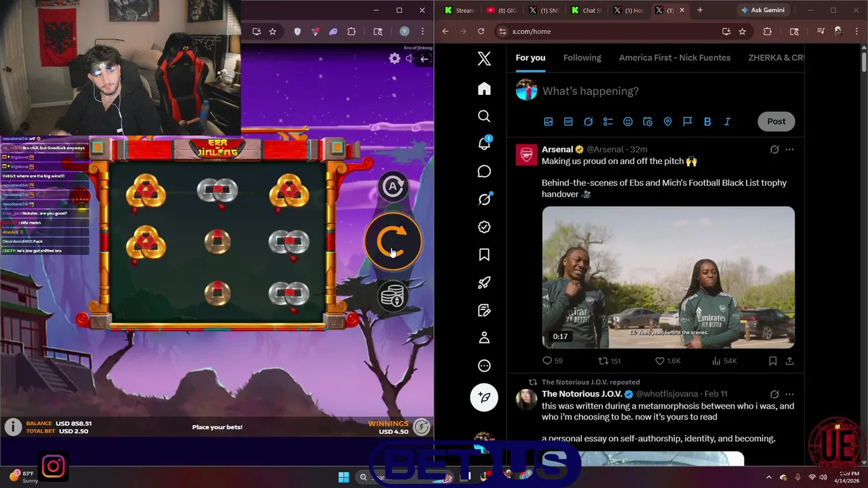Open autoplay with the A circular-arrow button
The height and width of the screenshot is (488, 868).
coord(393,186)
